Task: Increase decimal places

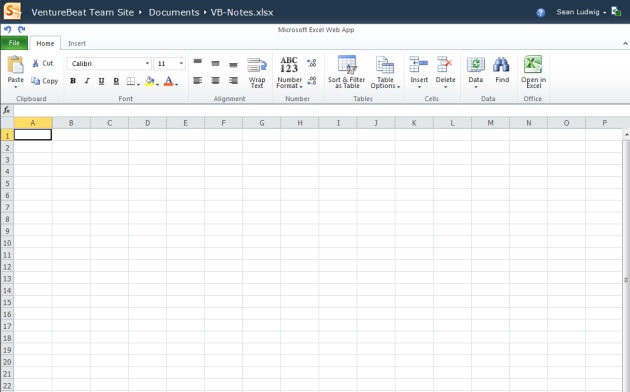Action: tap(312, 63)
